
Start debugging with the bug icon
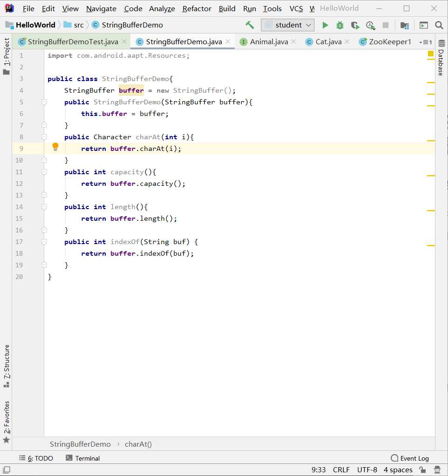coord(340,25)
